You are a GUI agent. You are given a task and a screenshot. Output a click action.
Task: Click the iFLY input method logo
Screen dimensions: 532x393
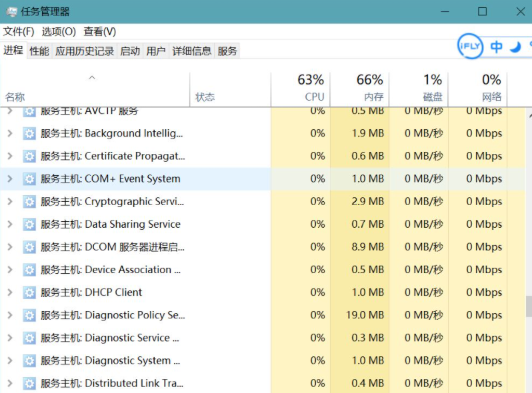click(470, 46)
